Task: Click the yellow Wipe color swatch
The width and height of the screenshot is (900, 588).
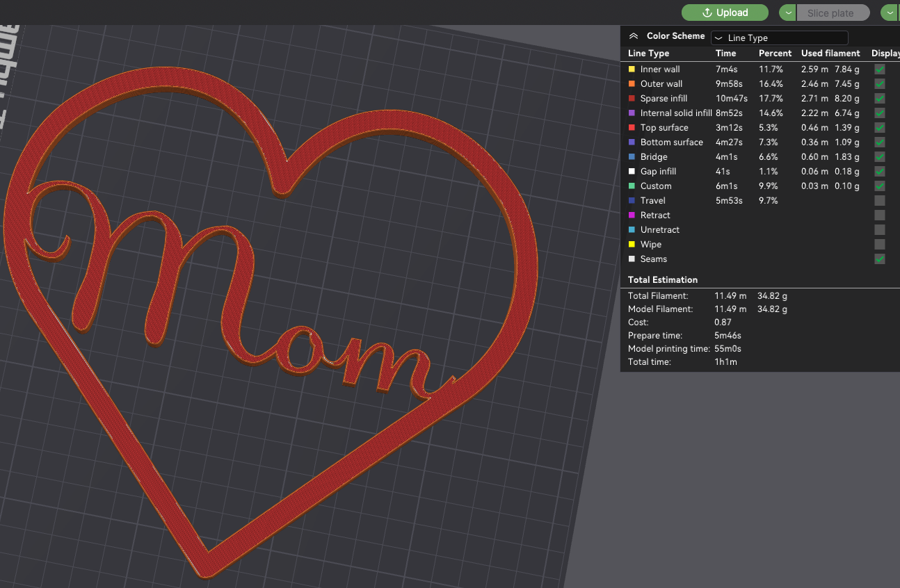Action: coord(632,245)
